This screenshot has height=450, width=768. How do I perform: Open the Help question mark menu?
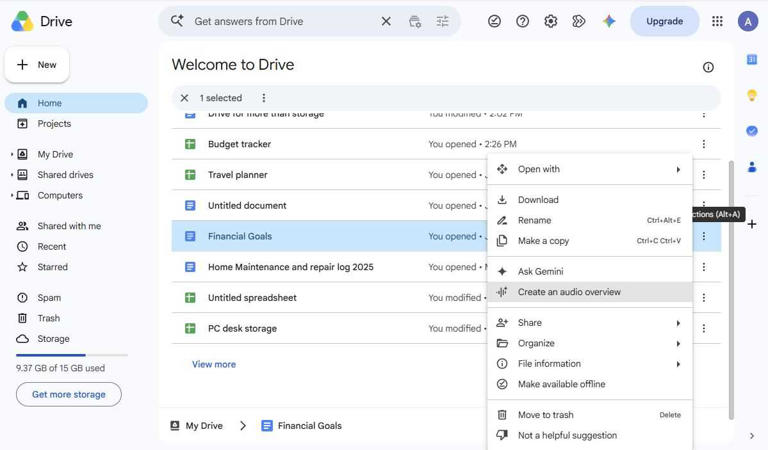523,21
